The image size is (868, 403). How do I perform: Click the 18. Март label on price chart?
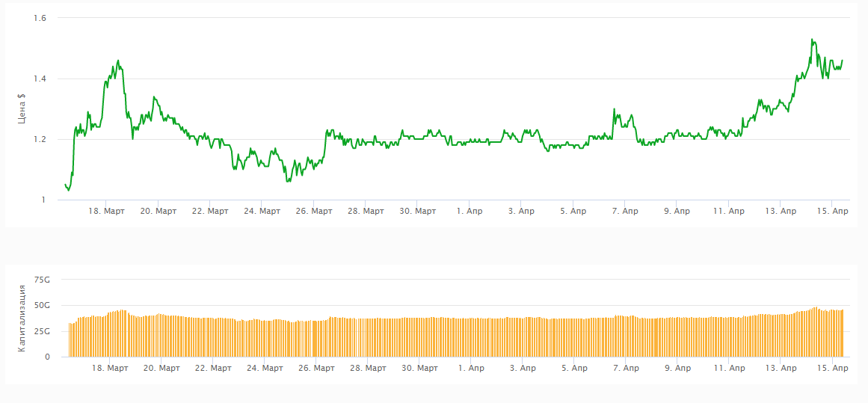(x=106, y=212)
